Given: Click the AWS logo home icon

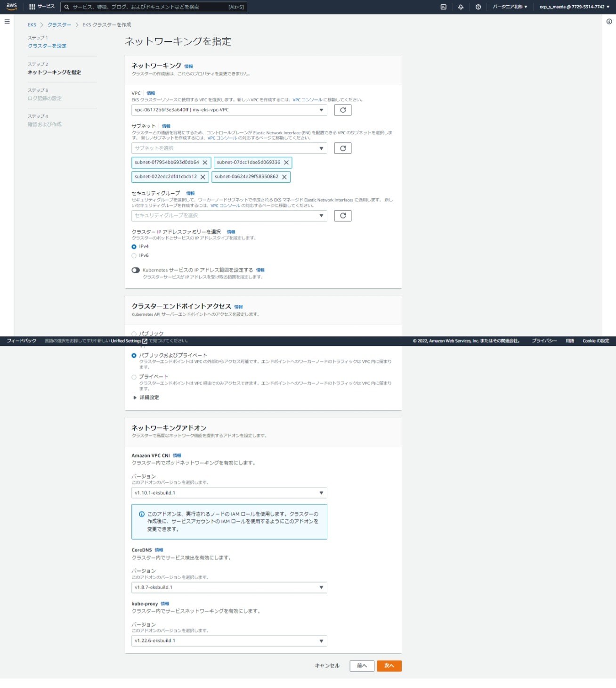Looking at the screenshot, I should pos(11,7).
